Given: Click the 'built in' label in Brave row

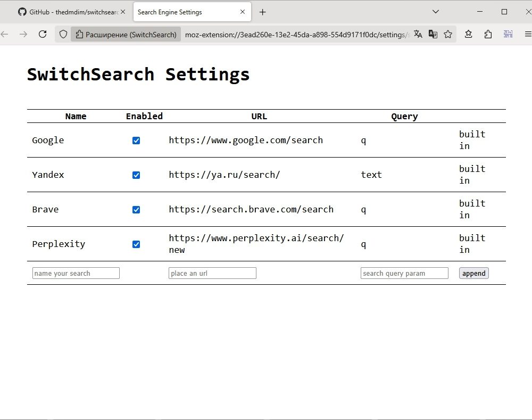Looking at the screenshot, I should coord(472,210).
